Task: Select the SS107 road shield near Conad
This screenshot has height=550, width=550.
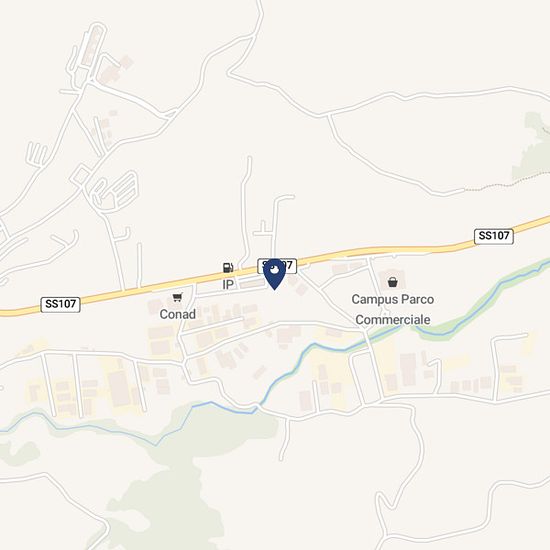Action: [x=61, y=304]
